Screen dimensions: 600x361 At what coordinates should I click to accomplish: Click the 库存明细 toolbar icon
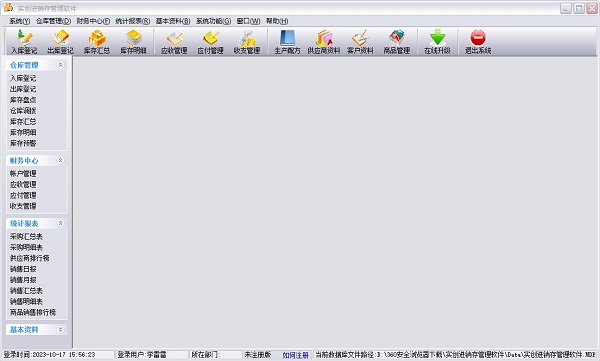pos(133,41)
